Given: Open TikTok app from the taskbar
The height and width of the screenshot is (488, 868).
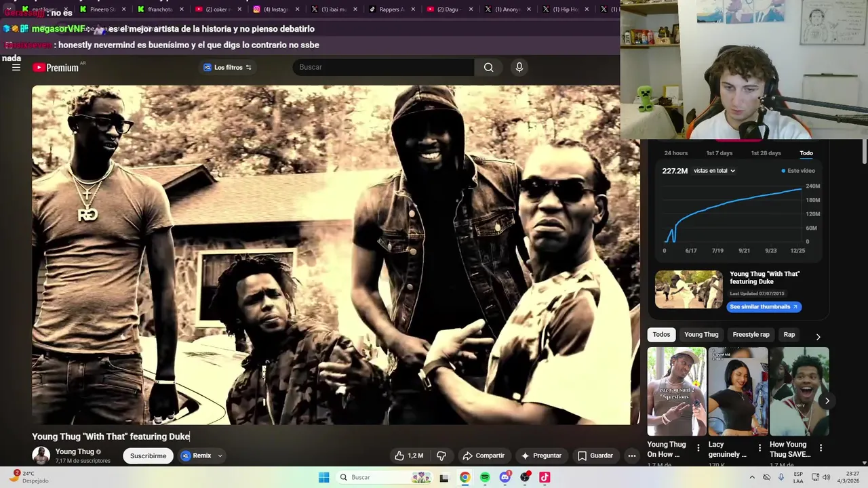Looking at the screenshot, I should coord(545,477).
